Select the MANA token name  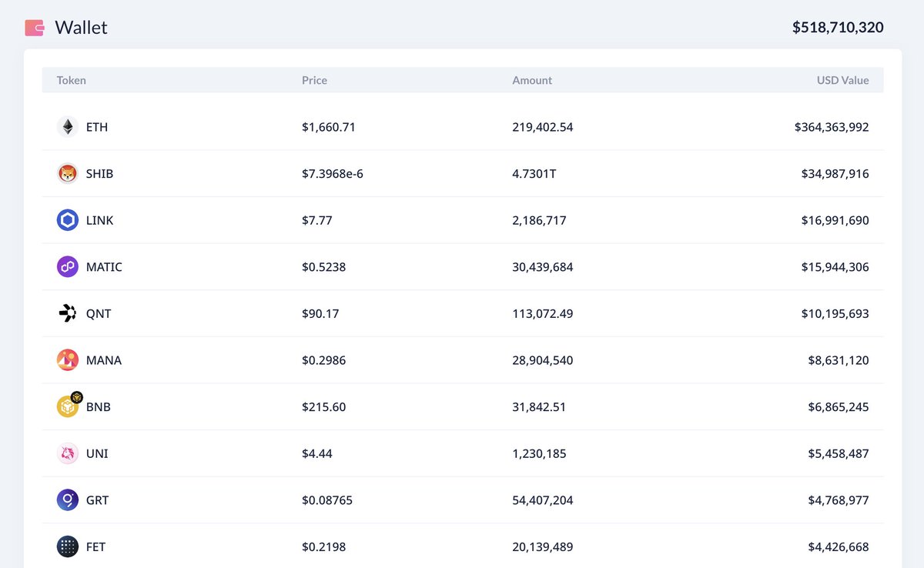104,360
